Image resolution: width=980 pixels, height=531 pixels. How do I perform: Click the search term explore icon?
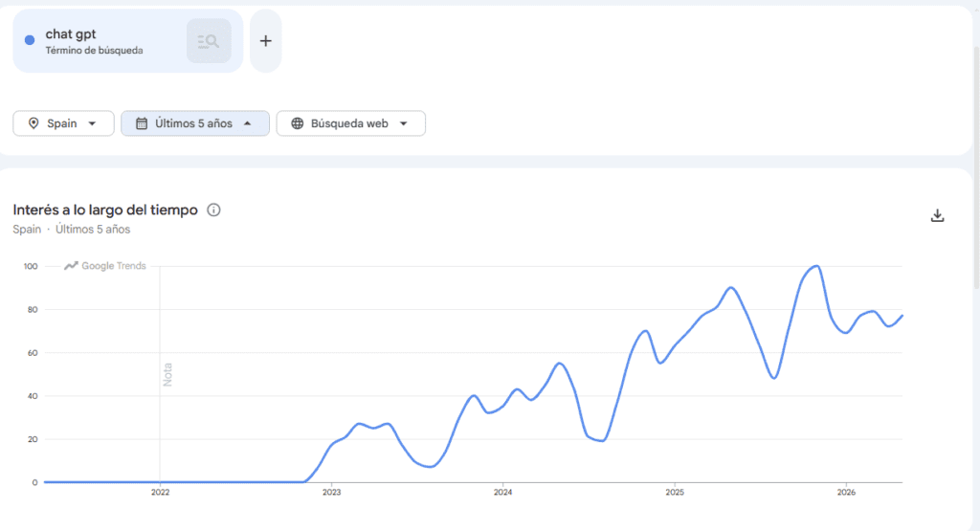pyautogui.click(x=209, y=40)
